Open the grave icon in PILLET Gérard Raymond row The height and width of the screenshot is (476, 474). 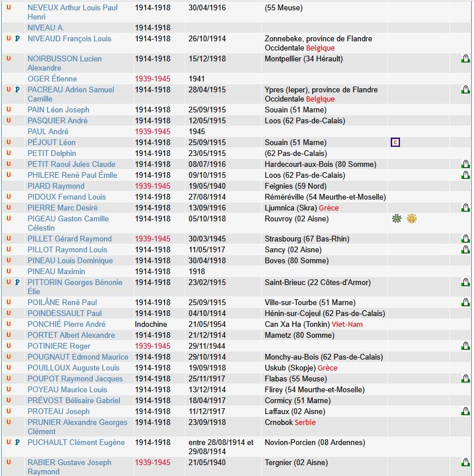click(x=465, y=239)
